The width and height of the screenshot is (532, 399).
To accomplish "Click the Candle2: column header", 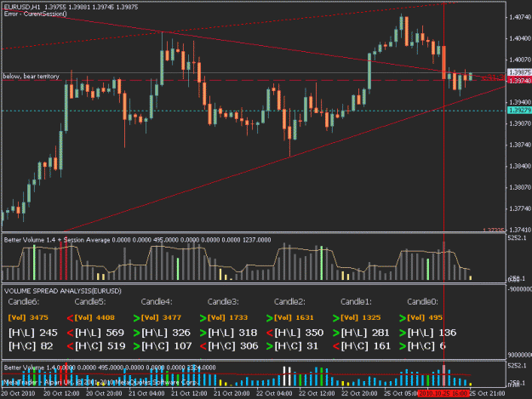I will (x=289, y=302).
